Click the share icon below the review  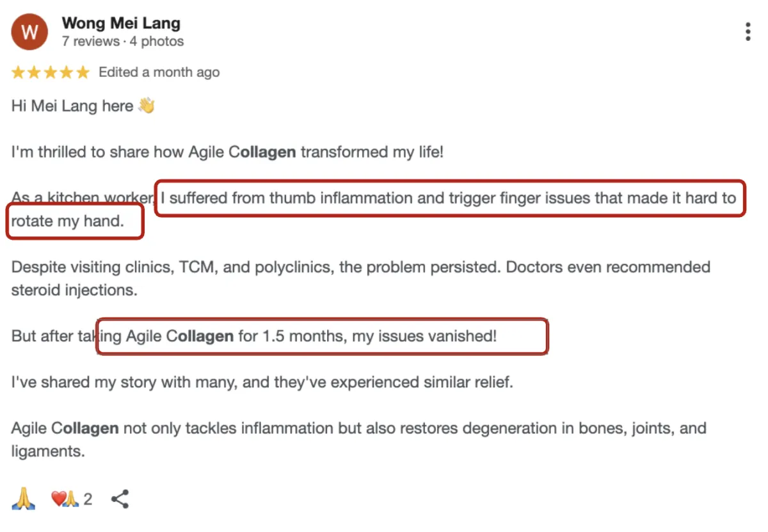[x=120, y=499]
